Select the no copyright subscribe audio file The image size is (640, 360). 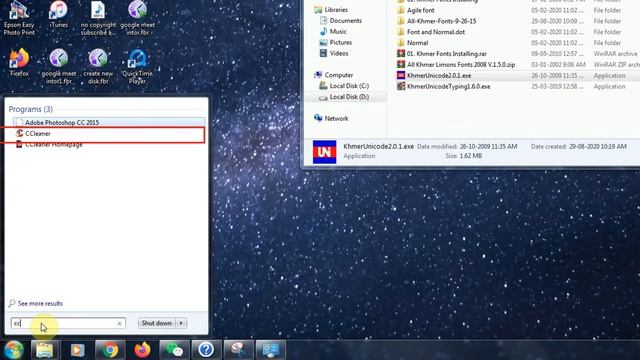tap(98, 18)
